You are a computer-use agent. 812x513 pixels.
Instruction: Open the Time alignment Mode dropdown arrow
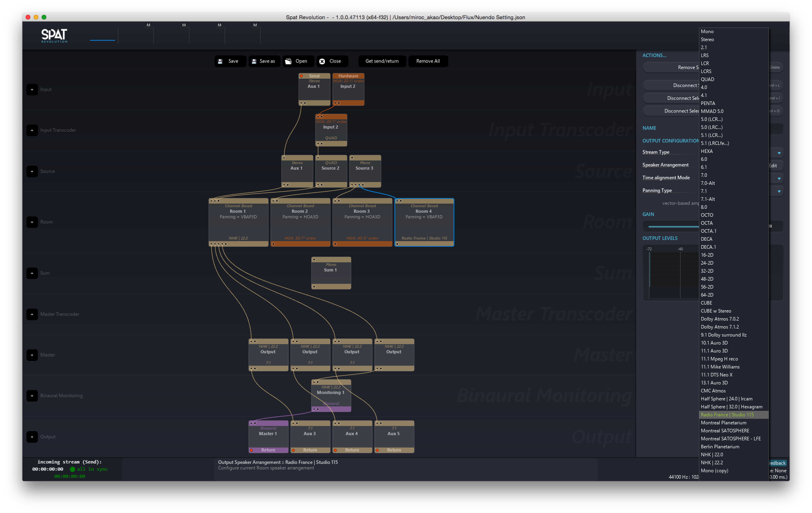click(779, 178)
